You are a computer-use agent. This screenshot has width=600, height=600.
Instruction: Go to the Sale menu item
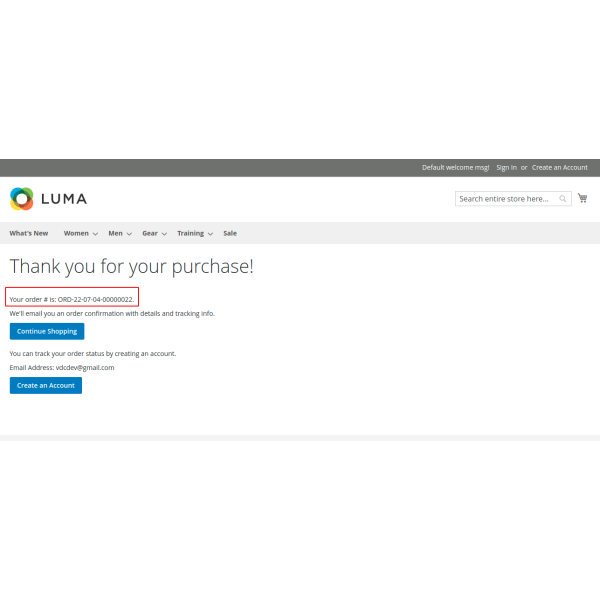coord(230,233)
